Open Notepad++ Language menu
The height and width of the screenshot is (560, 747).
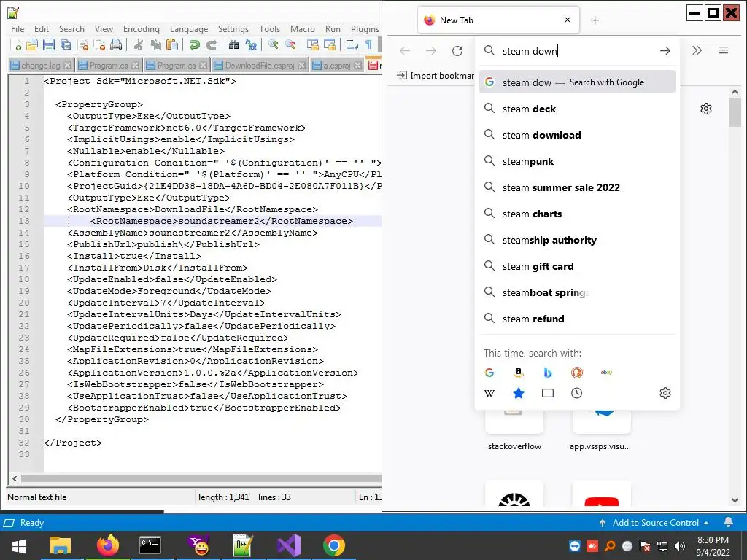tap(189, 29)
